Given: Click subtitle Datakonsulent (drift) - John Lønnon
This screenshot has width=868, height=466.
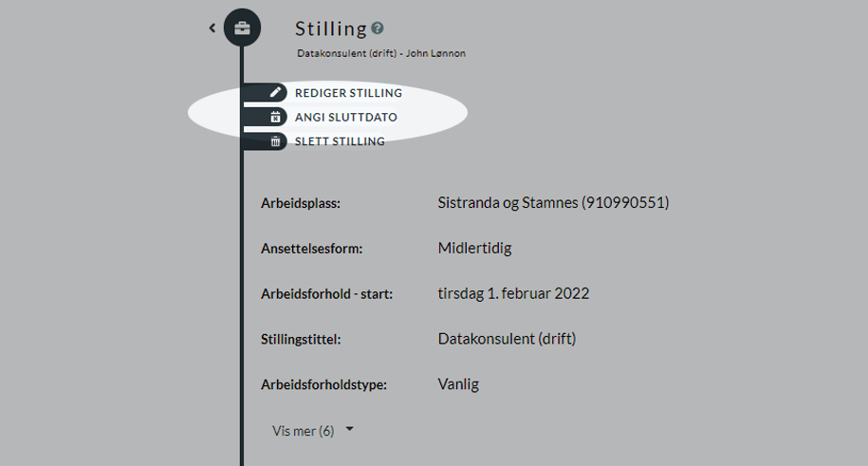Looking at the screenshot, I should 381,53.
